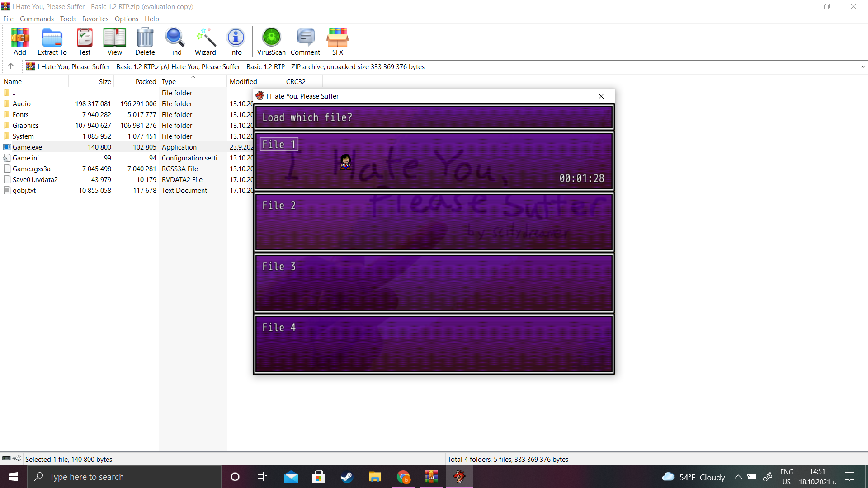Sort list by Name column header

click(x=35, y=82)
